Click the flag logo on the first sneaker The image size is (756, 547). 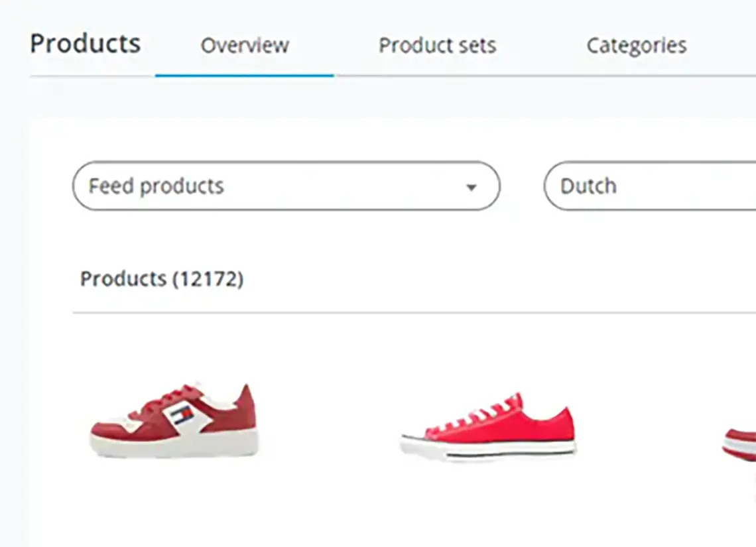pyautogui.click(x=181, y=417)
